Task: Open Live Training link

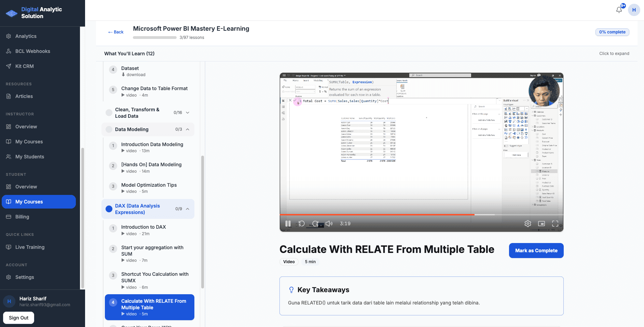Action: pyautogui.click(x=39, y=247)
